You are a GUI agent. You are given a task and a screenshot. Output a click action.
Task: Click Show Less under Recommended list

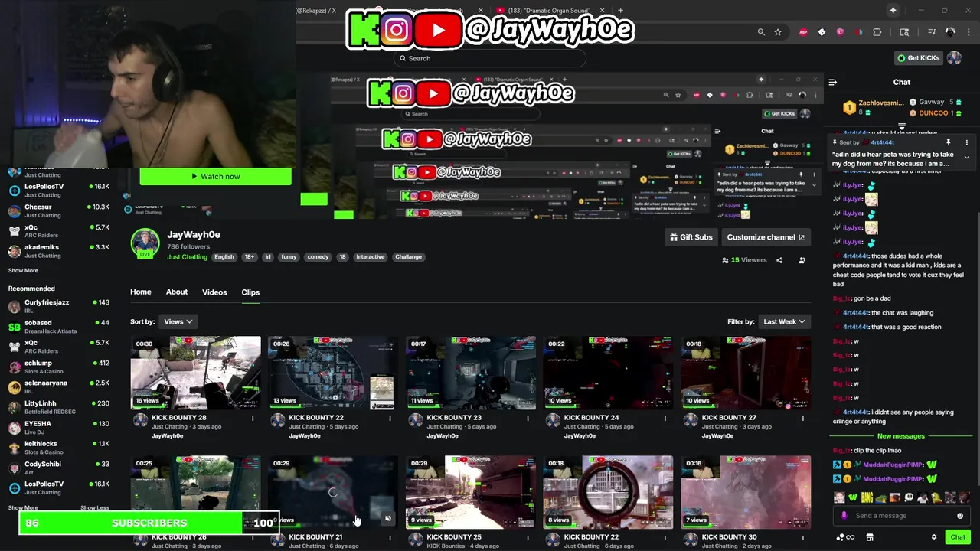pos(95,507)
